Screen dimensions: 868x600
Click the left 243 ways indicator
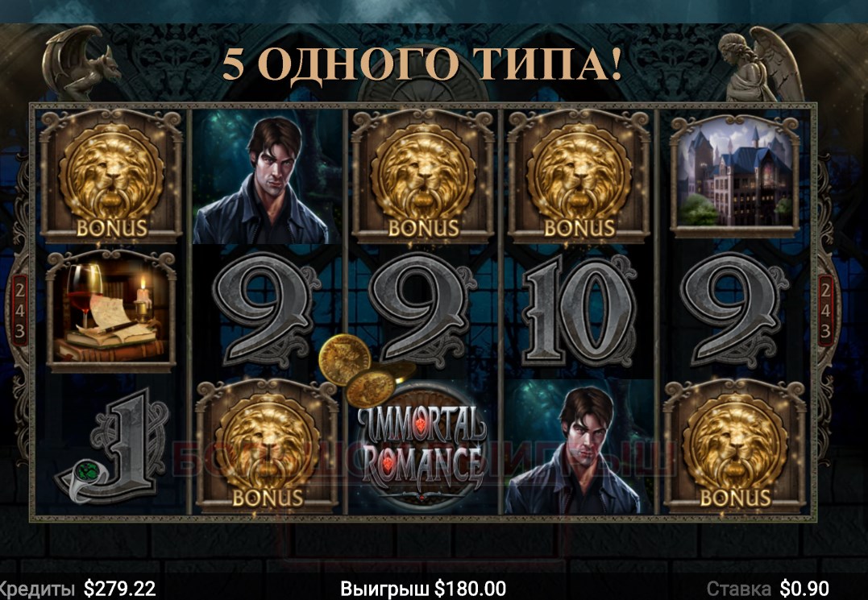pyautogui.click(x=20, y=310)
